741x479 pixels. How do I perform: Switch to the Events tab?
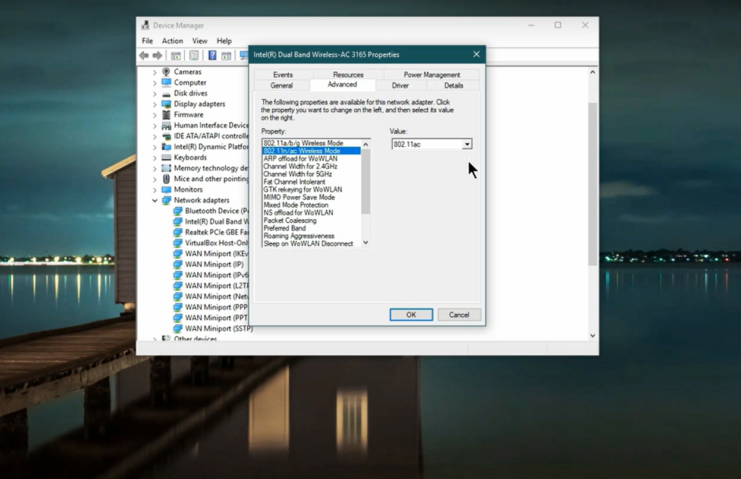tap(283, 75)
